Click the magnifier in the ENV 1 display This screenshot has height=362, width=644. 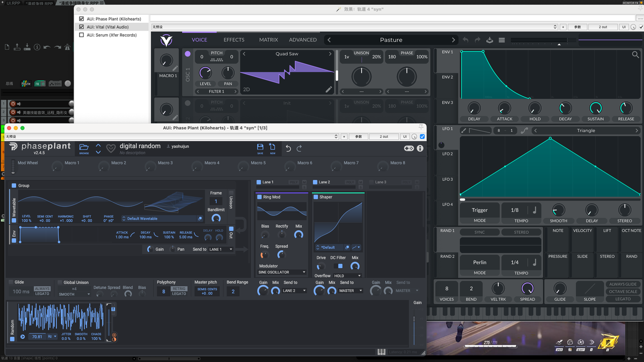[635, 55]
